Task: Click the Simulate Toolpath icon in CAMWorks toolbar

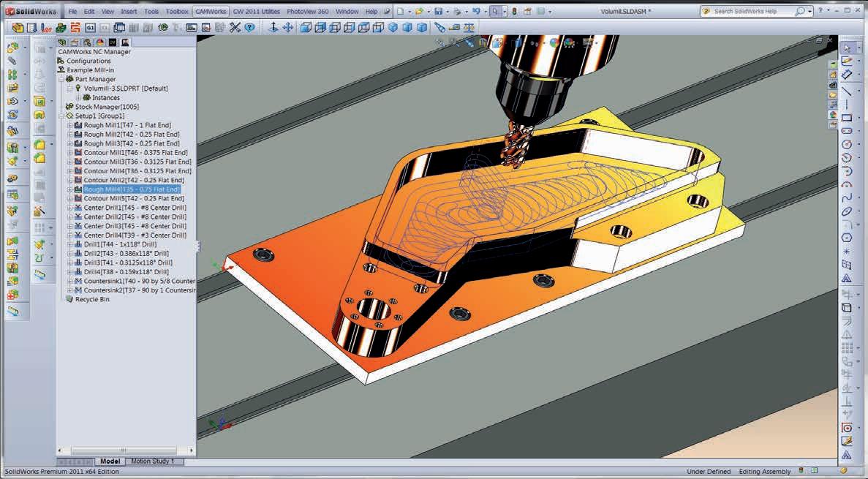Action: pos(61,27)
